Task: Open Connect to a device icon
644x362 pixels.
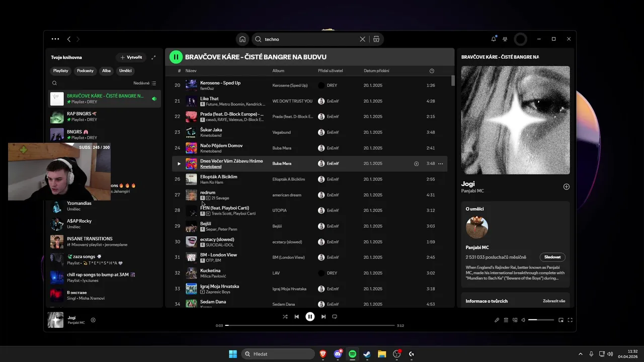Action: tap(515, 320)
